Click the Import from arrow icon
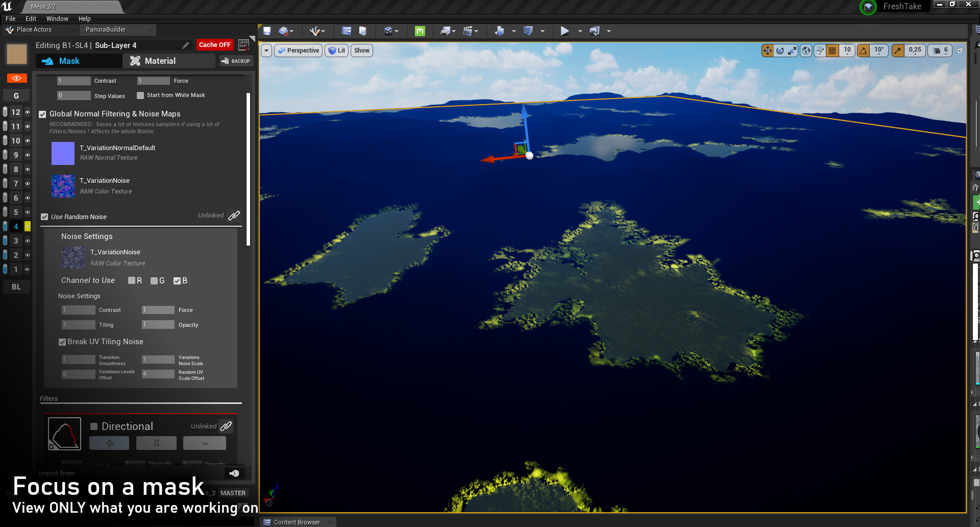Viewport: 980px width, 527px height. 234,473
